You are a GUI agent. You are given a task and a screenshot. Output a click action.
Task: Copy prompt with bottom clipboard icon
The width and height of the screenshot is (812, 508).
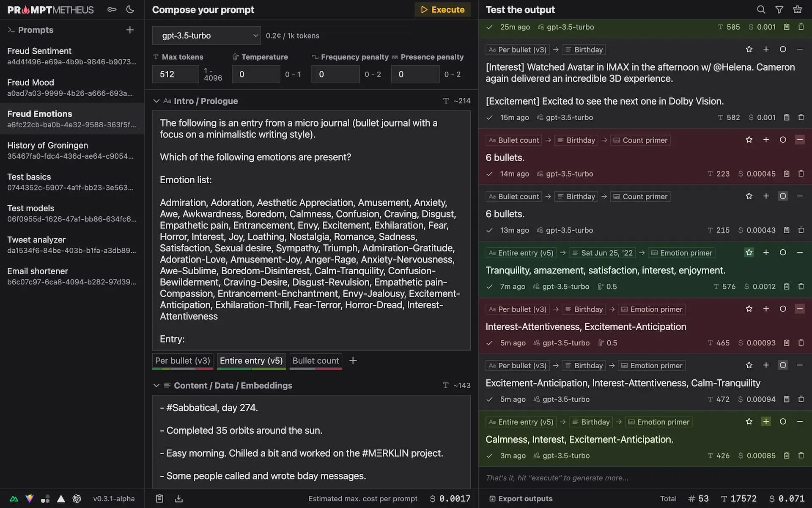159,499
